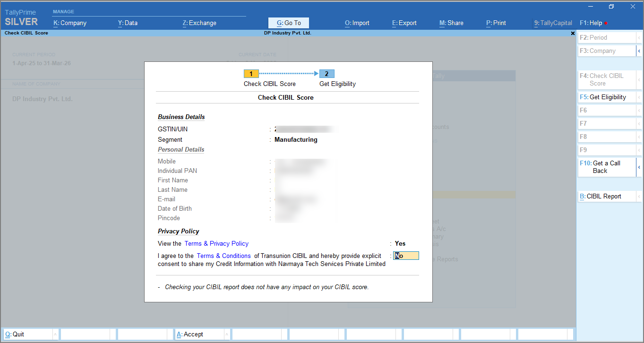Expand arrow beside Q: Quit
This screenshot has width=644, height=343.
point(55,334)
